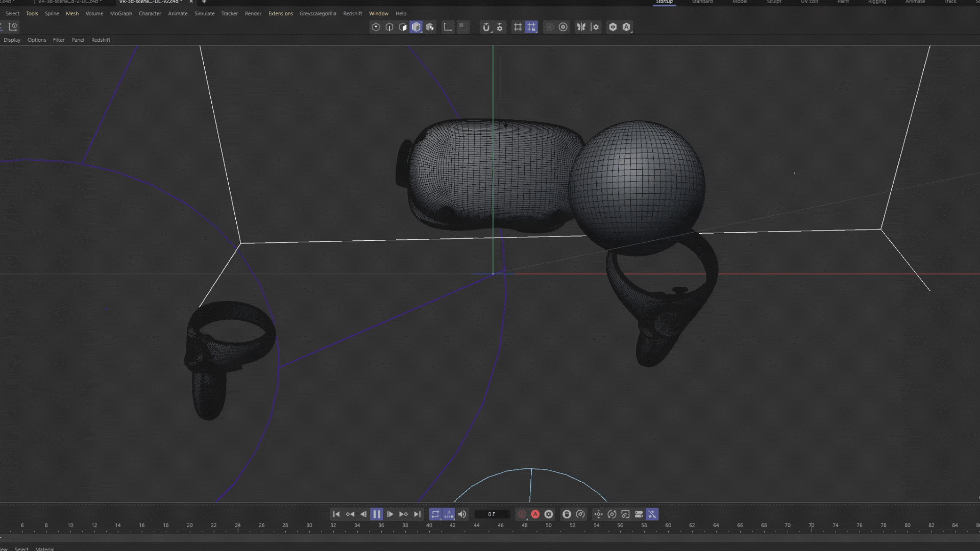Mute timeline sound with speaker icon
This screenshot has height=551, width=980.
pos(462,514)
